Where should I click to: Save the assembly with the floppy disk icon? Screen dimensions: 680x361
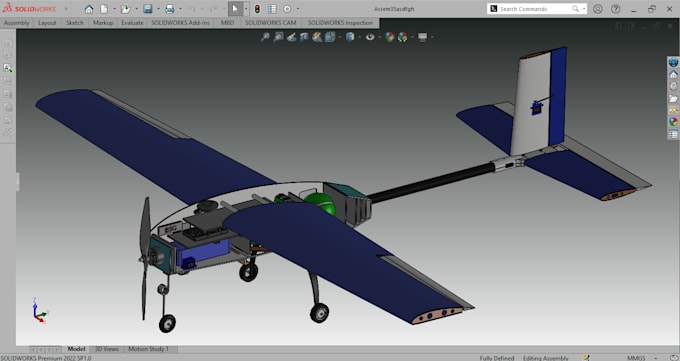148,9
